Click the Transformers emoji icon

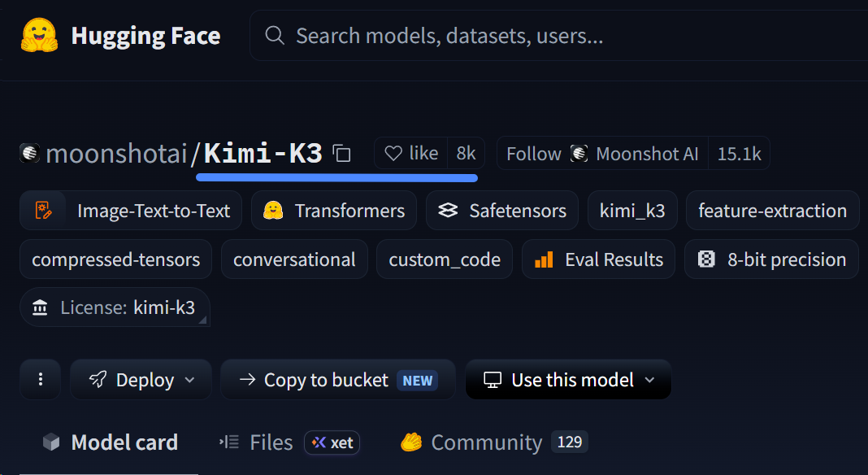point(273,211)
